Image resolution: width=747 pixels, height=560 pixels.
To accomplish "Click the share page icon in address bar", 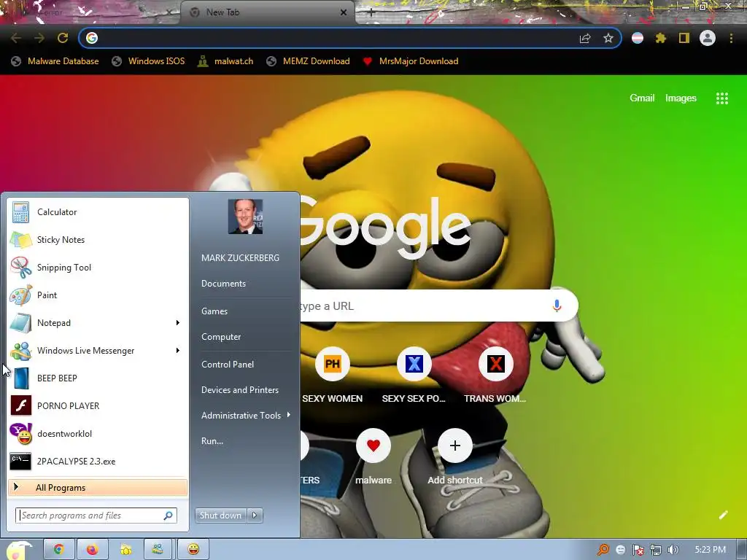I will pos(585,38).
